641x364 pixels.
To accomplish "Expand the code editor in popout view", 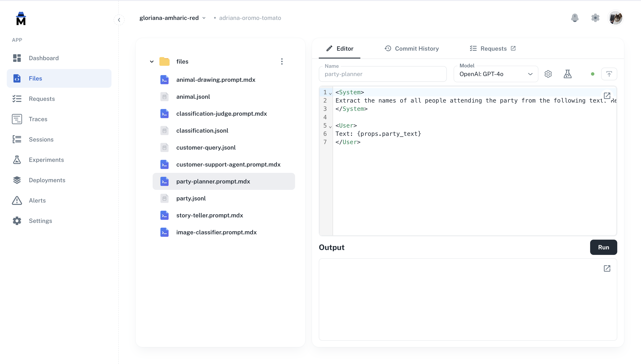I will click(607, 96).
